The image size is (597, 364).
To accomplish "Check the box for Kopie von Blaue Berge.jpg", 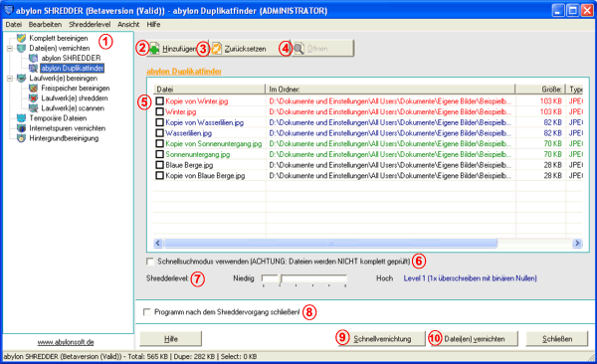I will (x=160, y=175).
